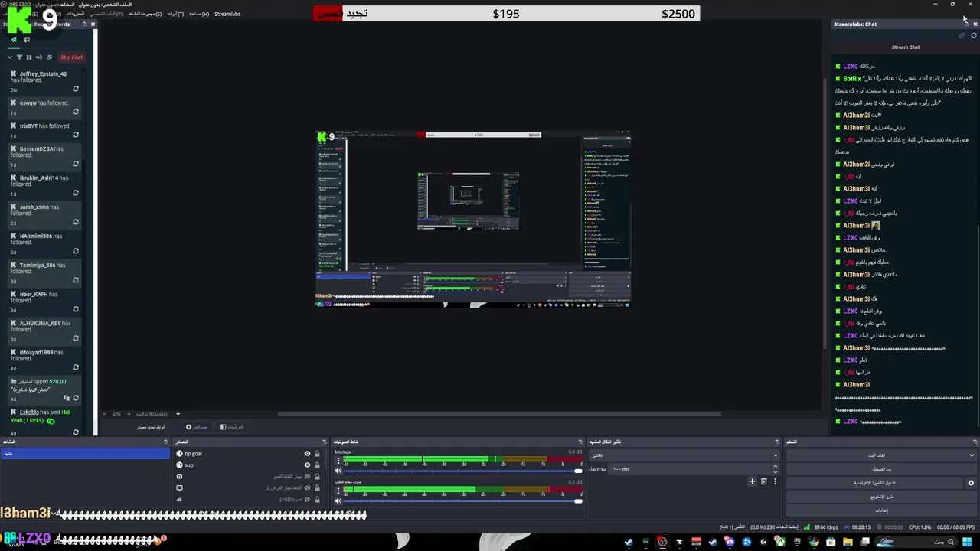Open the second audio channel's three-dot menu
Image resolution: width=980 pixels, height=551 pixels.
pos(338,491)
